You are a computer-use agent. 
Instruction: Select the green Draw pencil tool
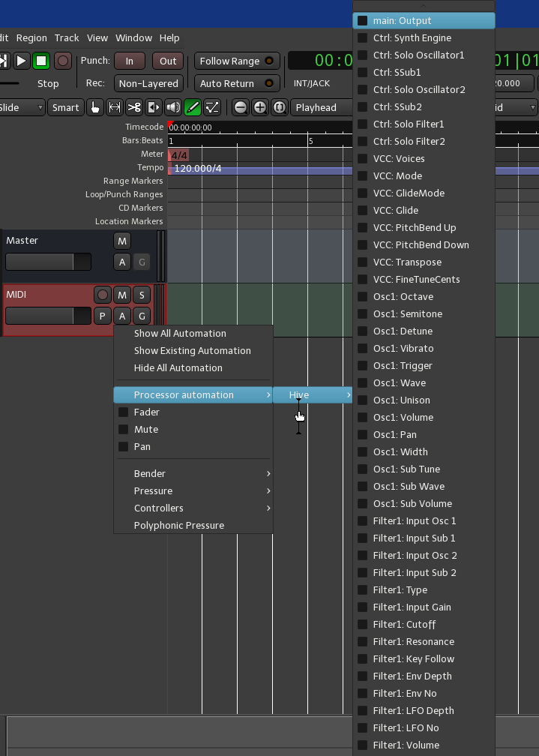(193, 107)
